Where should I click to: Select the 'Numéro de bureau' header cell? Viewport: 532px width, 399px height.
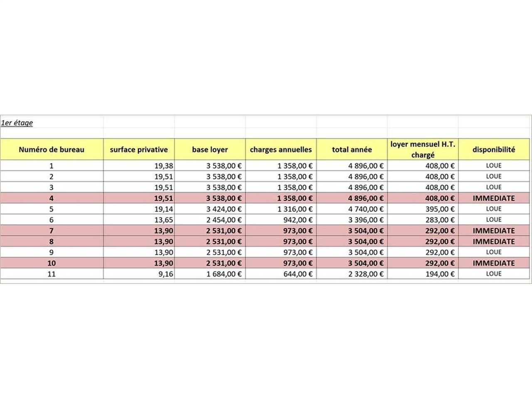(x=52, y=150)
